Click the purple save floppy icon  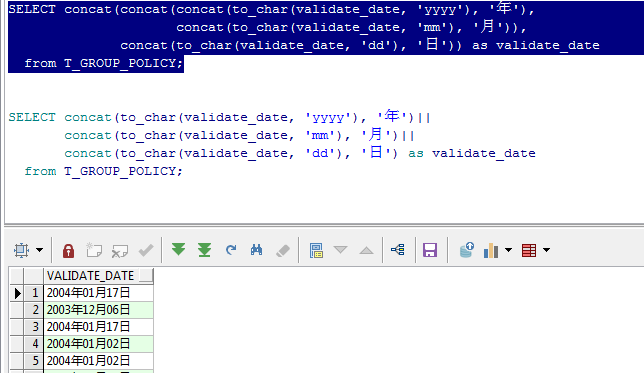pyautogui.click(x=430, y=250)
